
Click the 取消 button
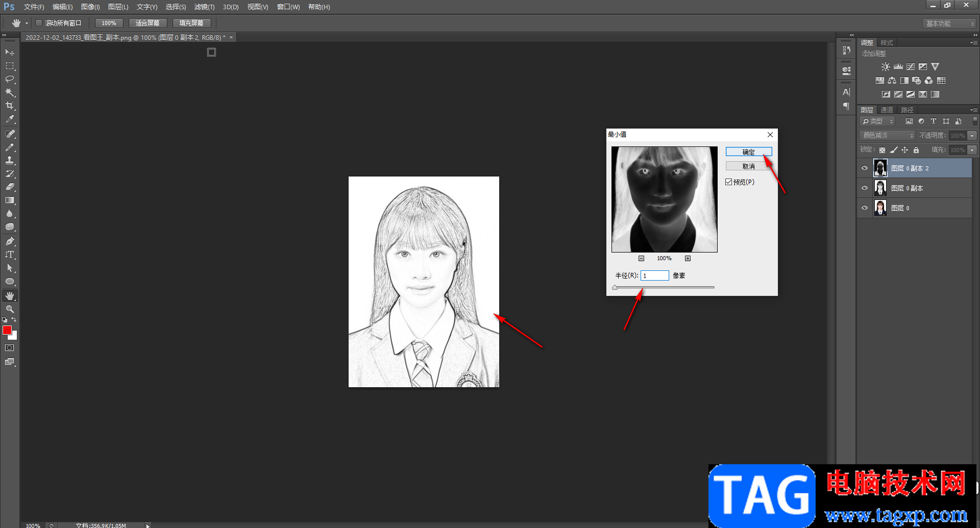point(749,166)
